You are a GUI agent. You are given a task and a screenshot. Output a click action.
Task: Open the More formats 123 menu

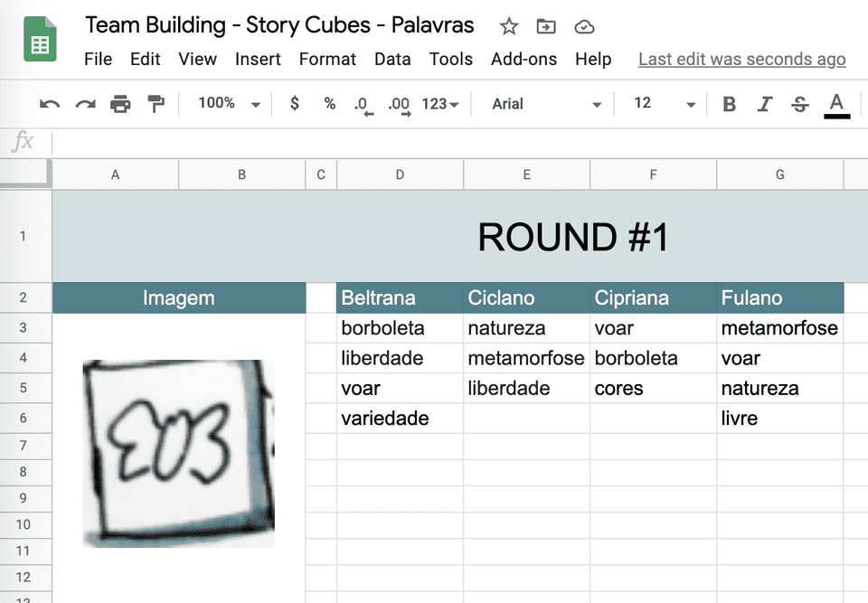point(437,104)
